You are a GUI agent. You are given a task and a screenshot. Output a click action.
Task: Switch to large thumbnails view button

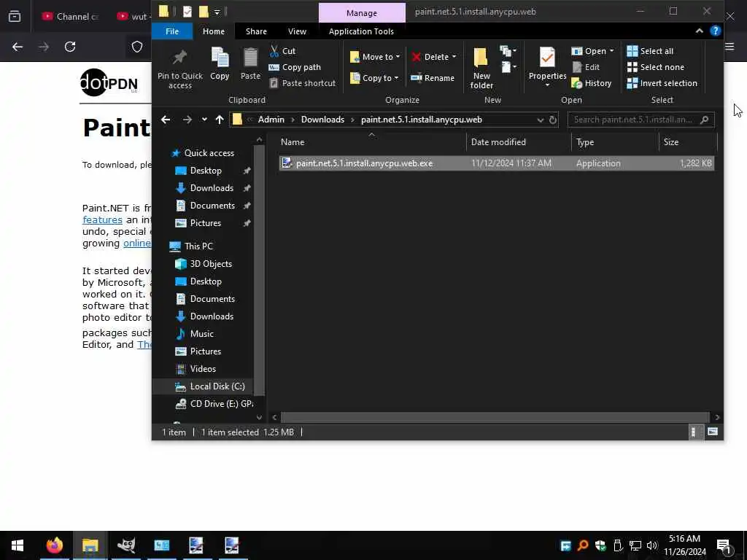[713, 432]
